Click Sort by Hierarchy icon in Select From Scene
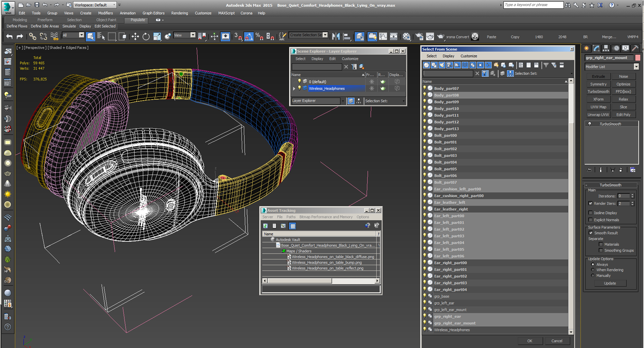 click(510, 74)
